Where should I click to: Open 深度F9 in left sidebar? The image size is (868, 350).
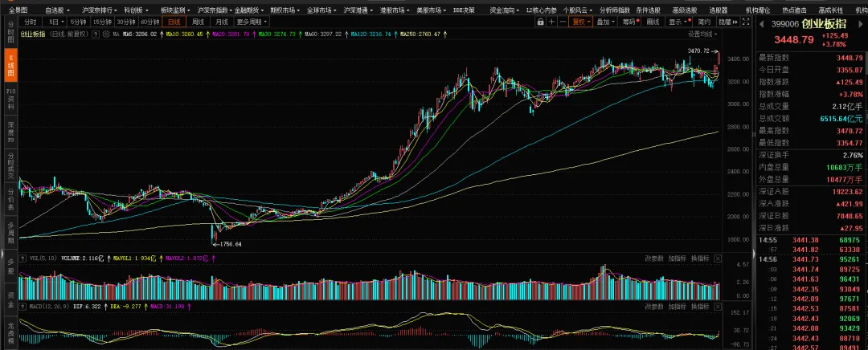pyautogui.click(x=10, y=132)
